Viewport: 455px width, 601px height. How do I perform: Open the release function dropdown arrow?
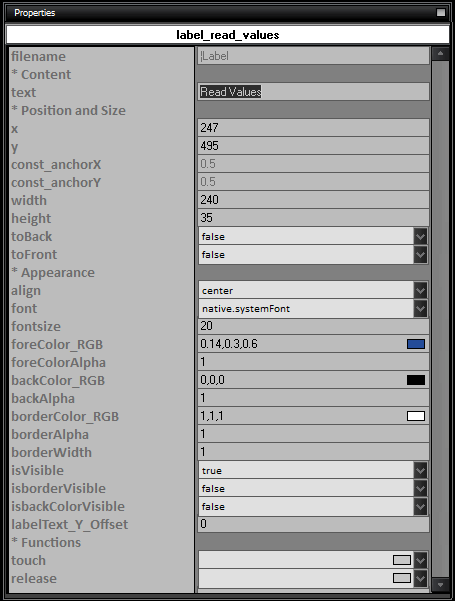tap(421, 578)
